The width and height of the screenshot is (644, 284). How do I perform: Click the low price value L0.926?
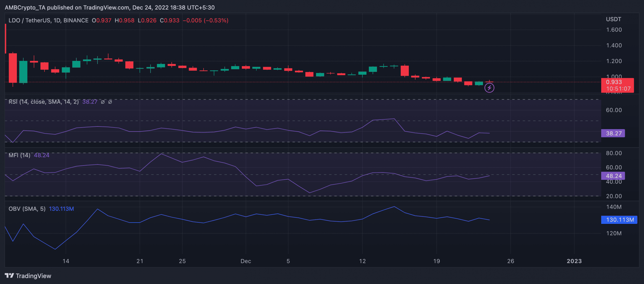[147, 20]
